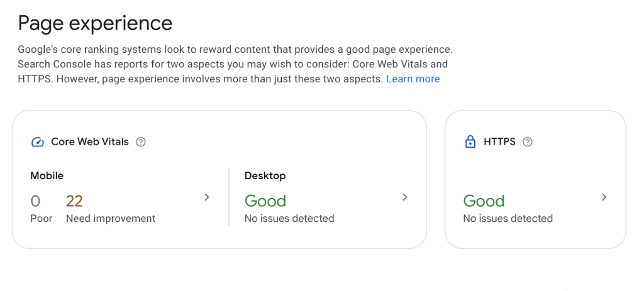
Task: Click the HTTPS Good status text
Action: click(x=484, y=201)
